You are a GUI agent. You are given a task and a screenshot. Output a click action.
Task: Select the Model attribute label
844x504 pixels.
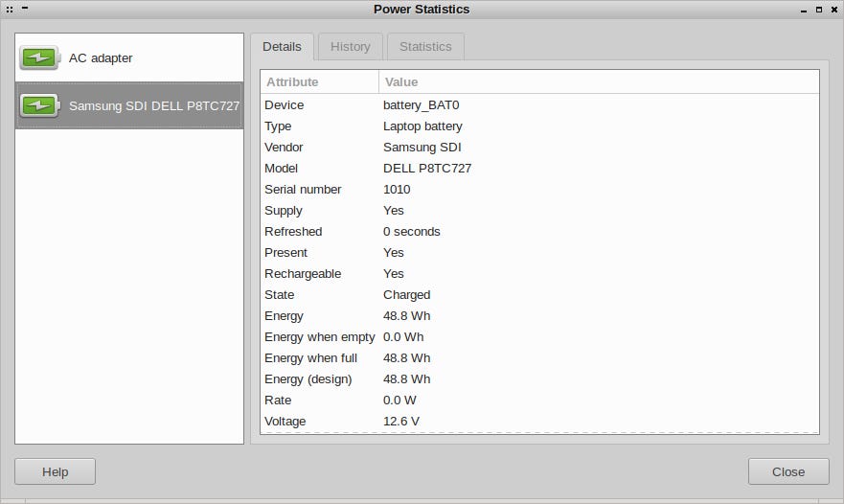(x=281, y=168)
